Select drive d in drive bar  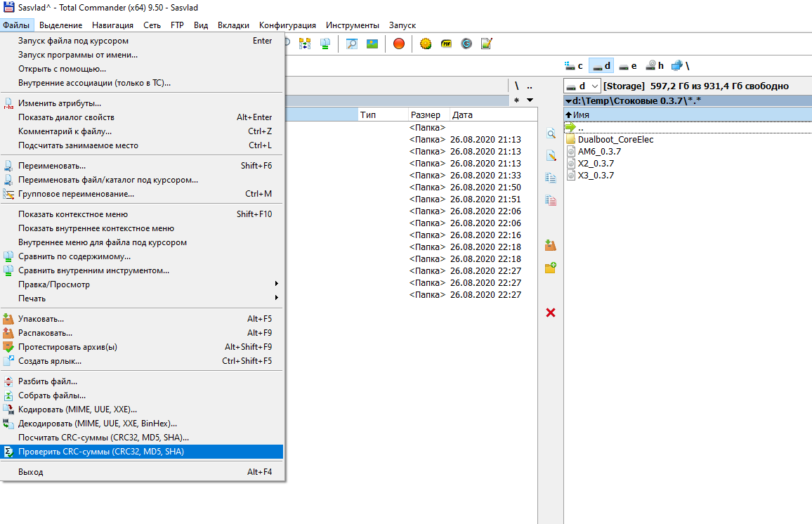(x=601, y=66)
